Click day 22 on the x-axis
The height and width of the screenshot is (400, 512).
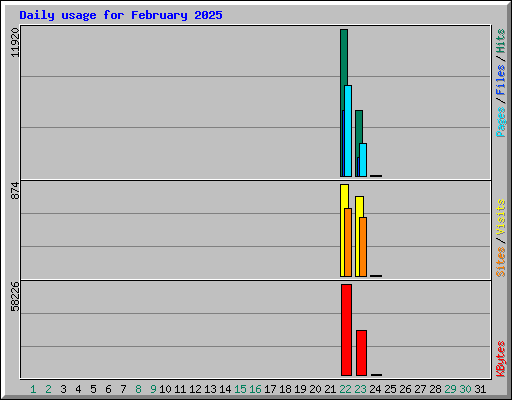[345, 389]
